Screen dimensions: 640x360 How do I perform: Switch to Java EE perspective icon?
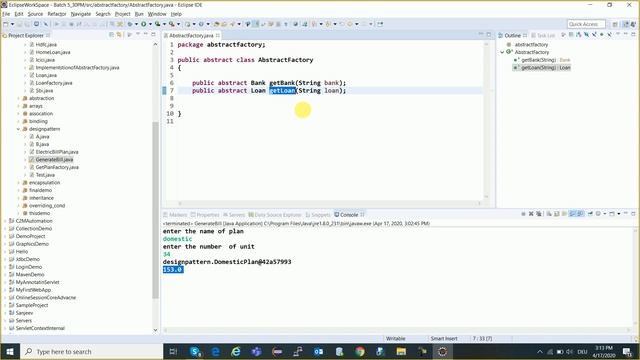tap(626, 24)
